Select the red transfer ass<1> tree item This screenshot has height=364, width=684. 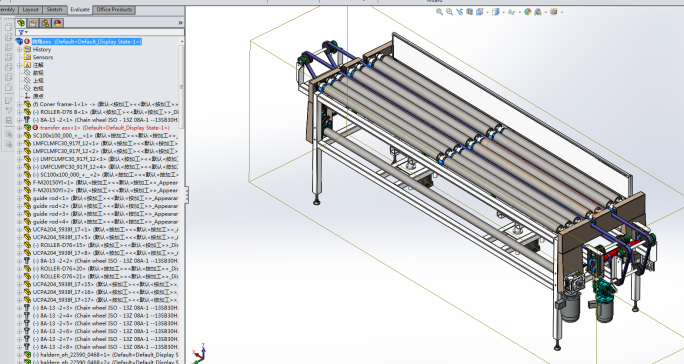[104, 128]
